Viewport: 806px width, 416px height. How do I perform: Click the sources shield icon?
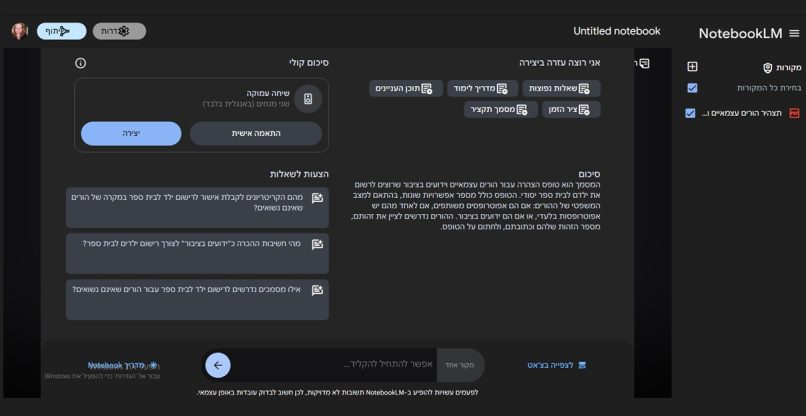coord(767,67)
